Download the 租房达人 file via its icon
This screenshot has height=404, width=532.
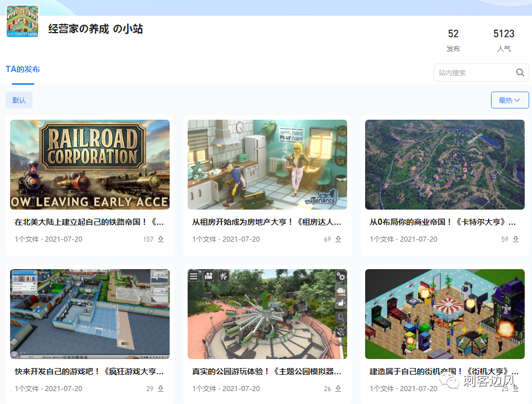point(338,239)
